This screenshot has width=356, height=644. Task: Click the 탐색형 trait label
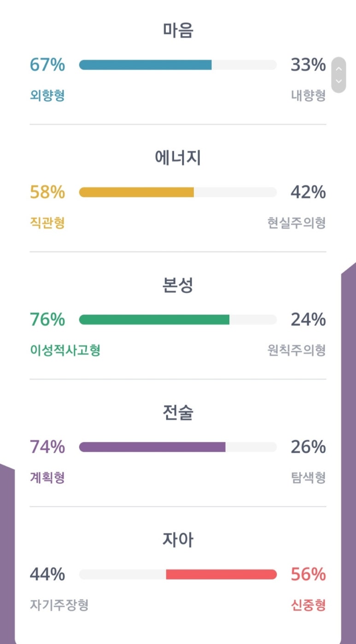(x=308, y=478)
